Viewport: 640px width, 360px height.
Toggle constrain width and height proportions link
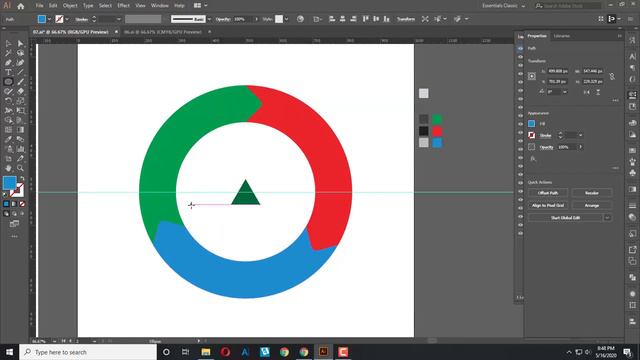tap(612, 76)
